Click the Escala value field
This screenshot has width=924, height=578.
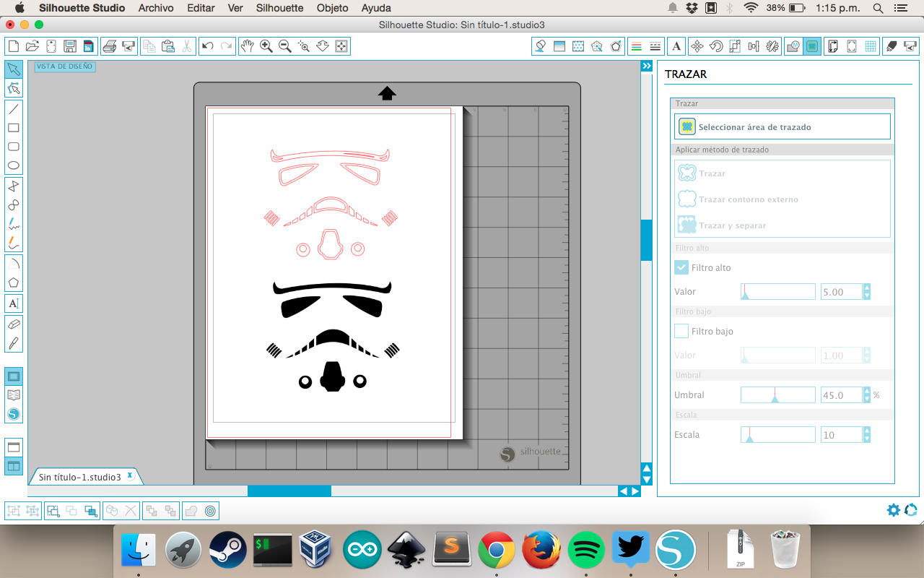pos(842,435)
